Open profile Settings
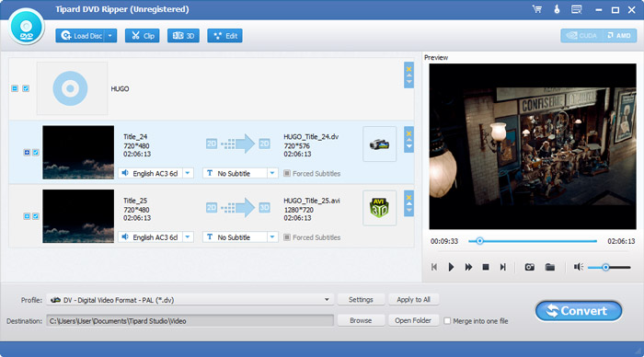This screenshot has width=644, height=357. 361,299
